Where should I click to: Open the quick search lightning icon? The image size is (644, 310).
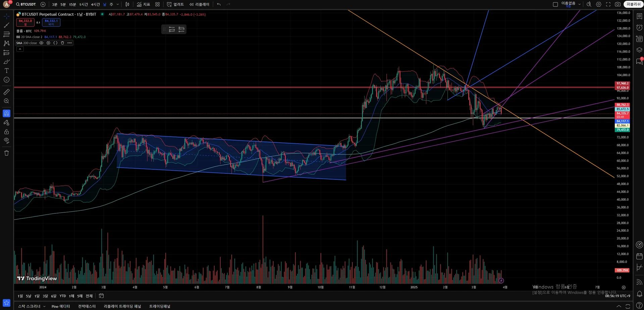[x=589, y=4]
